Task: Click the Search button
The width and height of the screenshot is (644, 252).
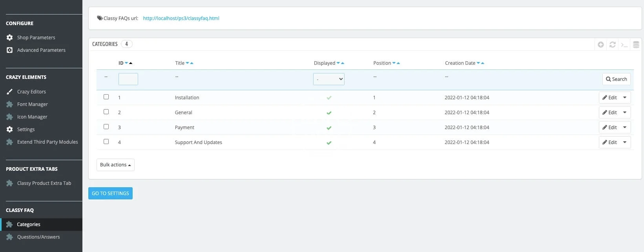Action: click(616, 79)
